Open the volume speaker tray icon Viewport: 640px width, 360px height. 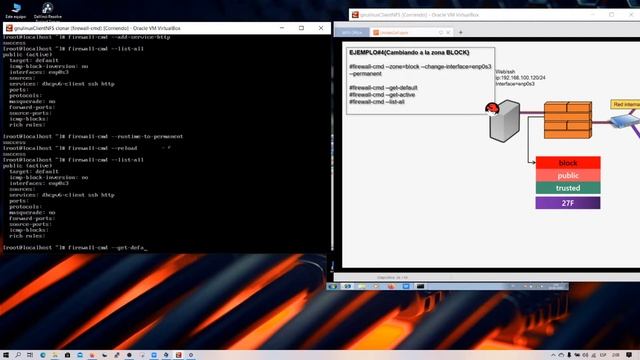tap(585, 355)
